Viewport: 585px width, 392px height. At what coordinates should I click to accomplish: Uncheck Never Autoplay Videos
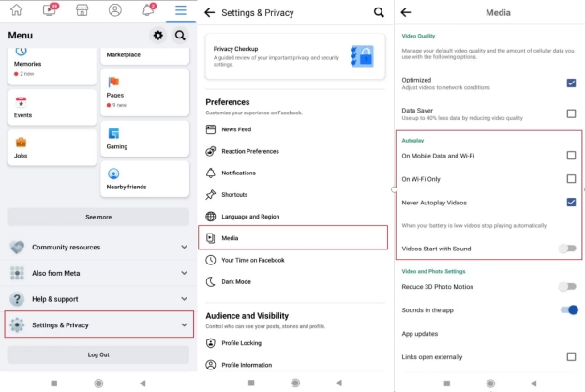click(x=571, y=203)
